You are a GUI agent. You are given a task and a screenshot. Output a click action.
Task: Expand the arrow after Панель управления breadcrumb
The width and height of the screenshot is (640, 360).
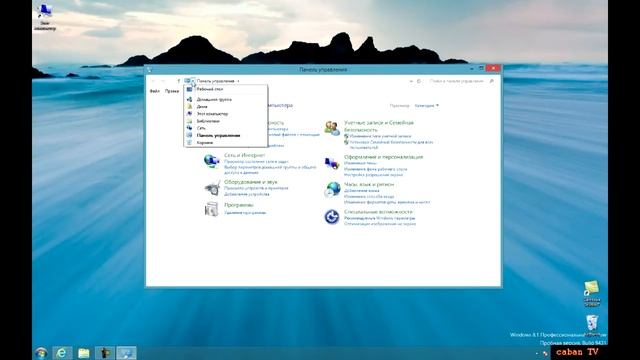[238, 81]
